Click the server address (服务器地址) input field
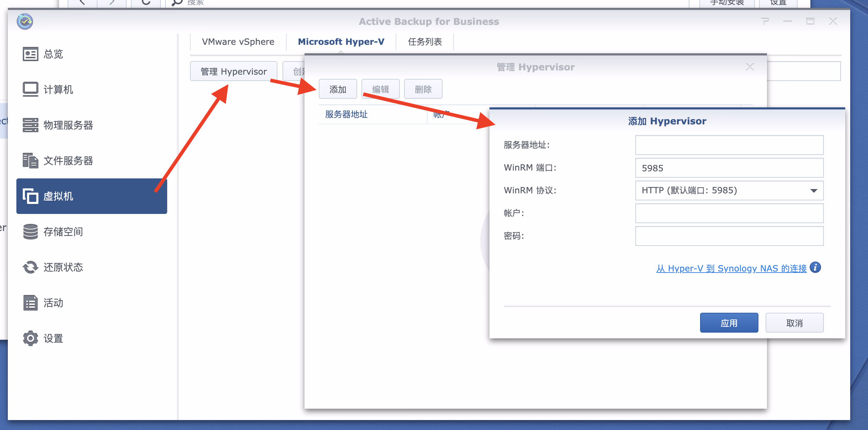Screen dimensions: 868x430 (x=729, y=145)
